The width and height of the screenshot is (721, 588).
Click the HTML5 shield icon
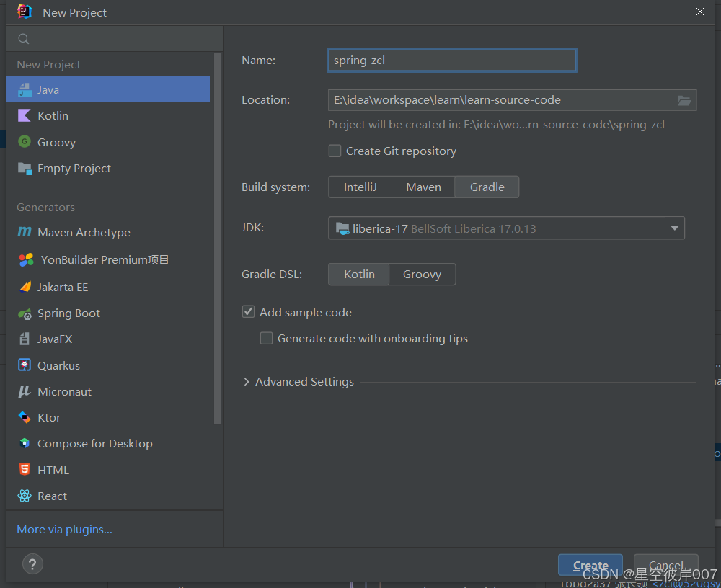click(25, 469)
